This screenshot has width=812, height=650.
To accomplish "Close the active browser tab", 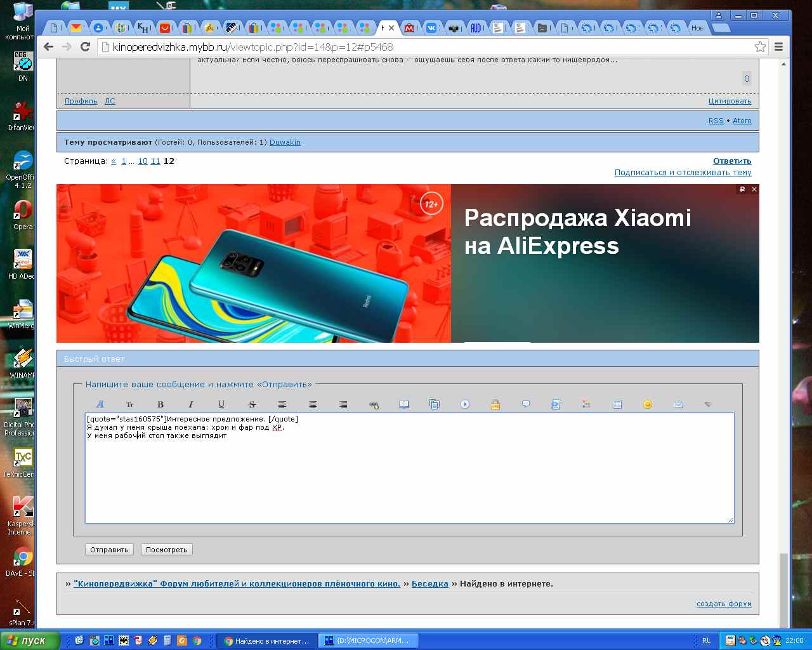I will (x=391, y=28).
